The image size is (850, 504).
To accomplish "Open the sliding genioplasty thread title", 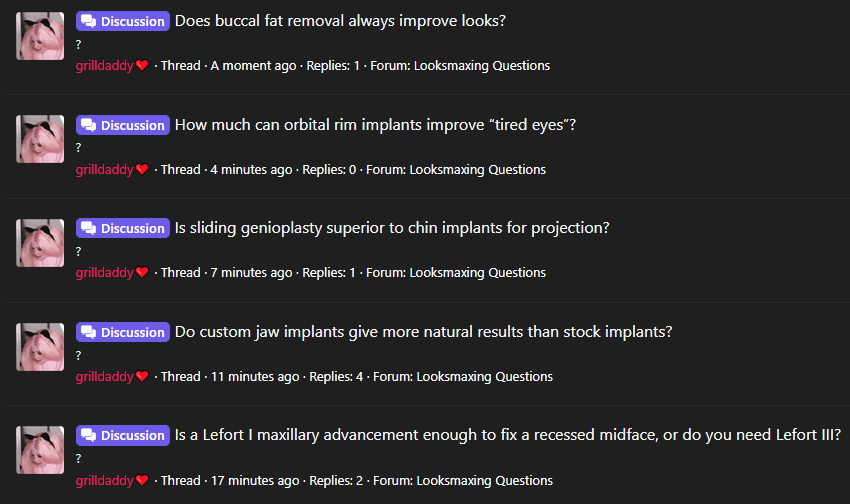I will [392, 228].
